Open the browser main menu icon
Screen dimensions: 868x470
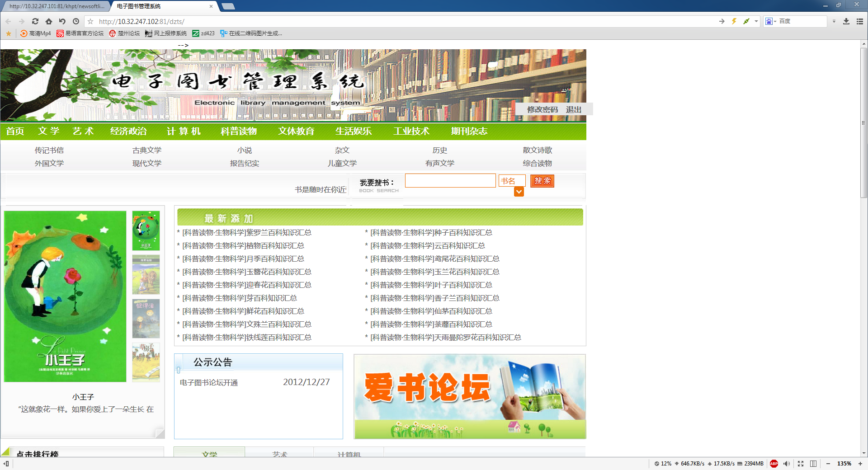click(860, 21)
